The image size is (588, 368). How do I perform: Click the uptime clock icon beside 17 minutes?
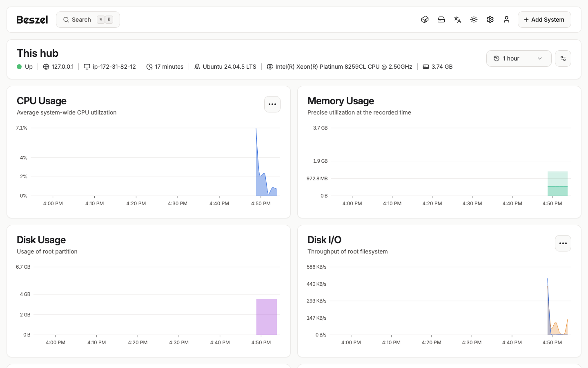click(149, 67)
